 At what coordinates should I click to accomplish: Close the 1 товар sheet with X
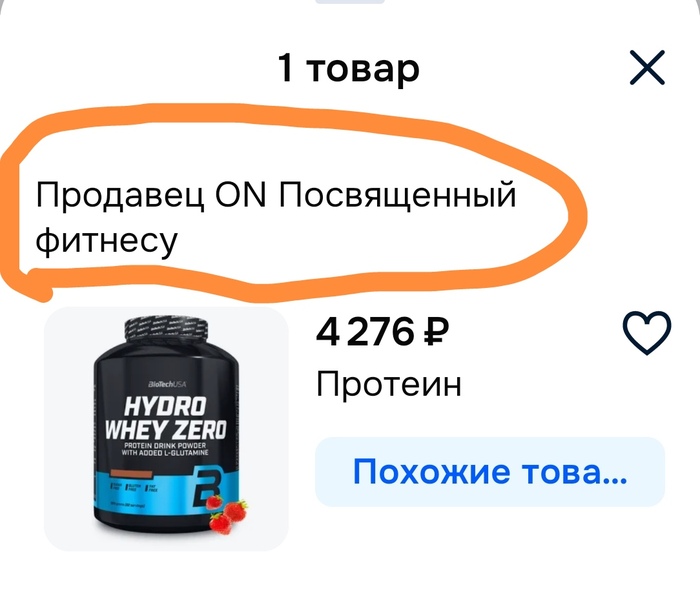[x=647, y=68]
